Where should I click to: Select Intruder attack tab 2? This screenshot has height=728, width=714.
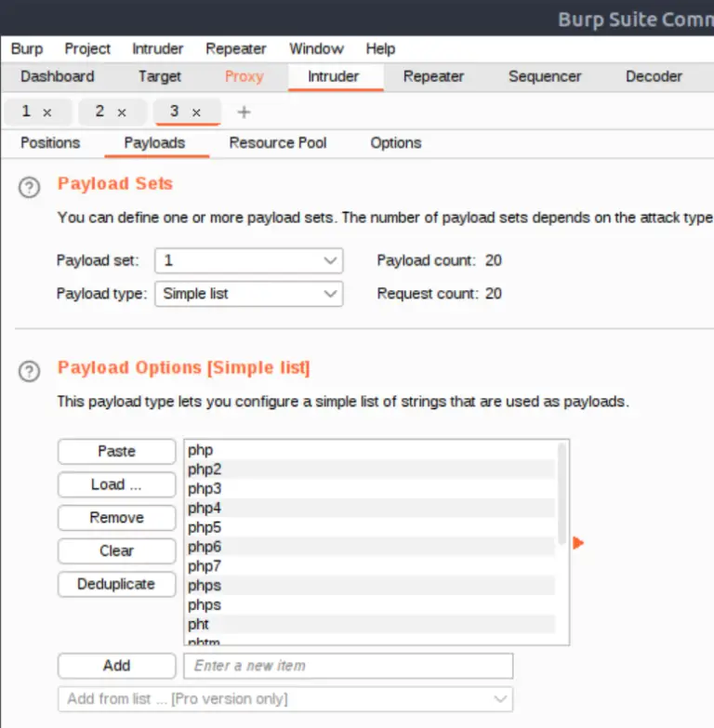99,112
